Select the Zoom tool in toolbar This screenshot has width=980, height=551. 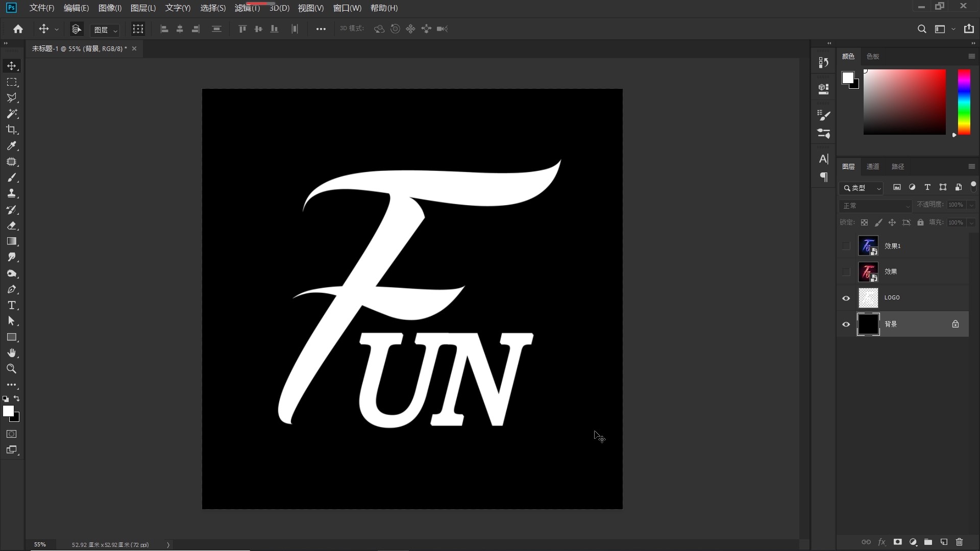11,369
